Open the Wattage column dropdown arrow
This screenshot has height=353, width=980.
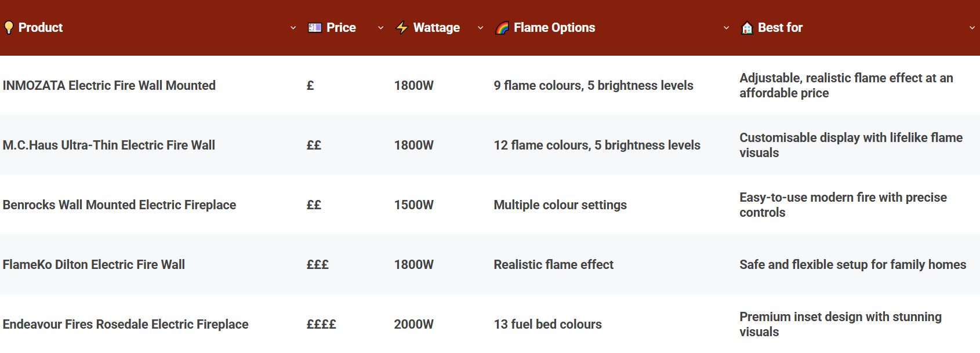coord(480,27)
